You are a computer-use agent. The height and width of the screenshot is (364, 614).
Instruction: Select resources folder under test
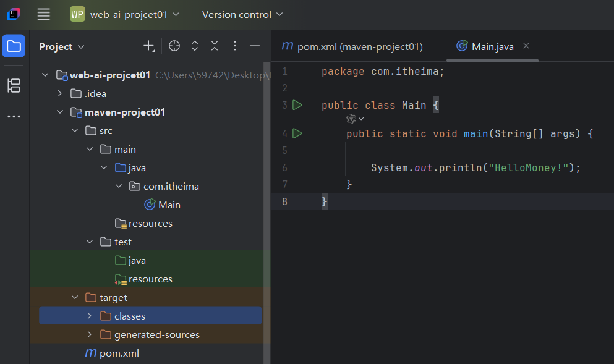click(x=150, y=279)
